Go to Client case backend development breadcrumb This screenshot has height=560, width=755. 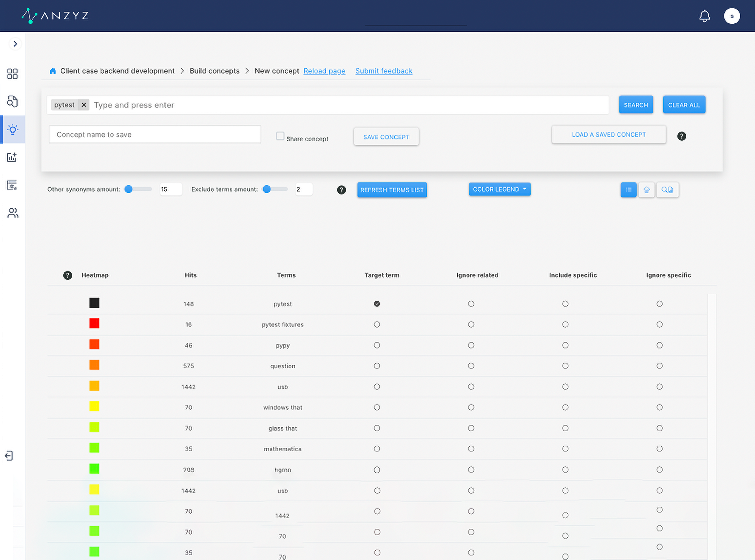coord(117,71)
